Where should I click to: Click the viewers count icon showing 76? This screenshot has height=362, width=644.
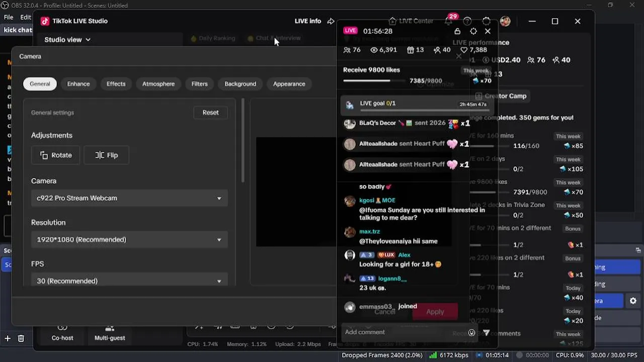coord(347,50)
